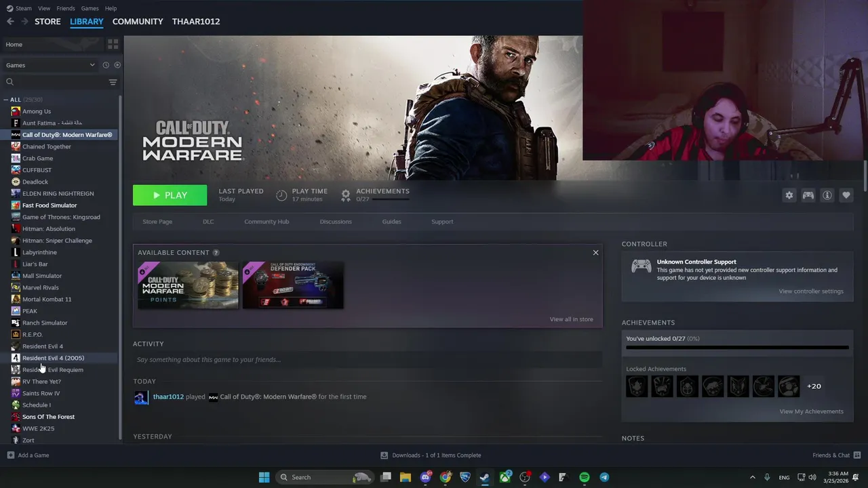This screenshot has height=488, width=868.
Task: Open Telegram from taskbar
Action: (x=604, y=477)
